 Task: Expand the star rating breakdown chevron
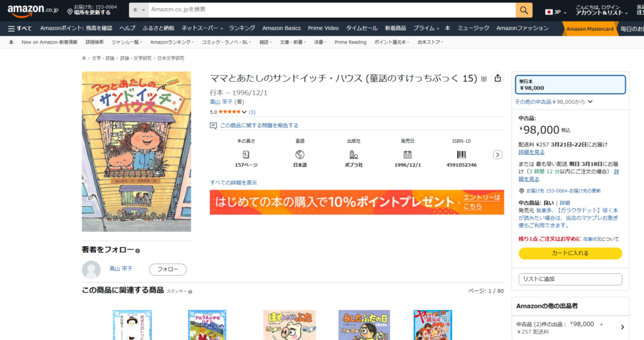pyautogui.click(x=244, y=112)
